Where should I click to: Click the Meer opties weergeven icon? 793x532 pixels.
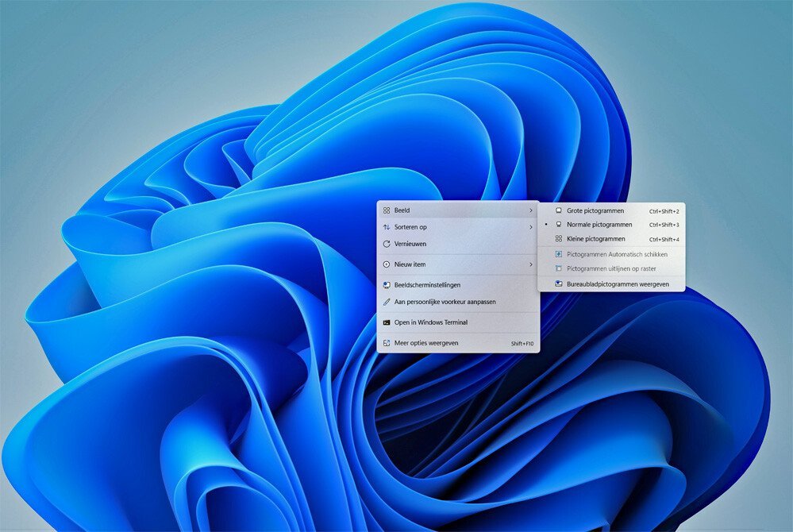(x=387, y=343)
